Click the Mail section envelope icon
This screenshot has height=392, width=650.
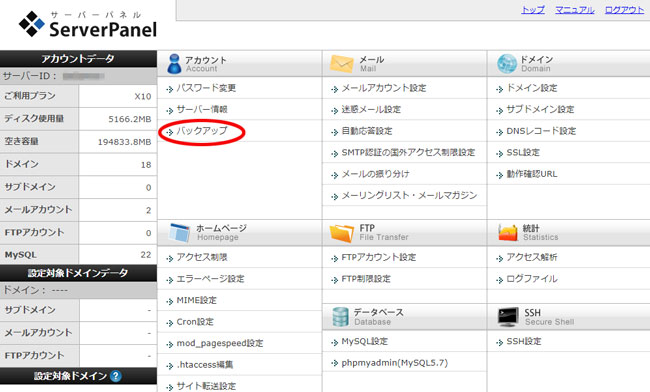(x=342, y=64)
